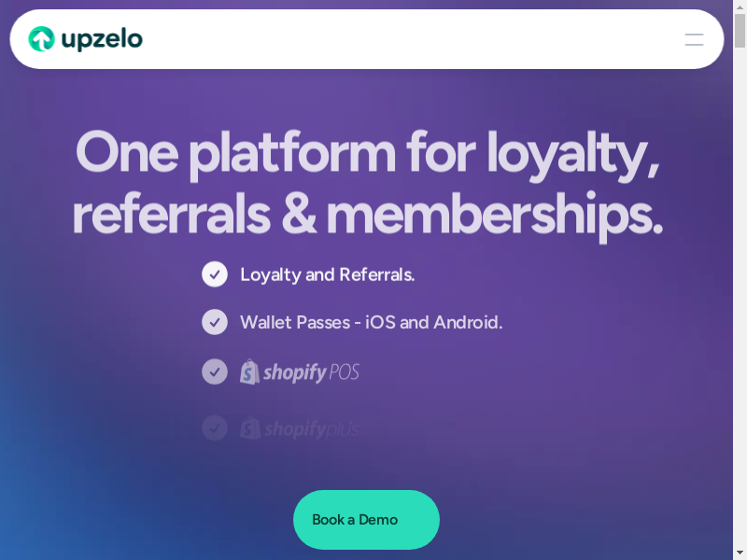The image size is (747, 560).
Task: Click the Upzelo green arrow logo icon
Action: pos(41,39)
